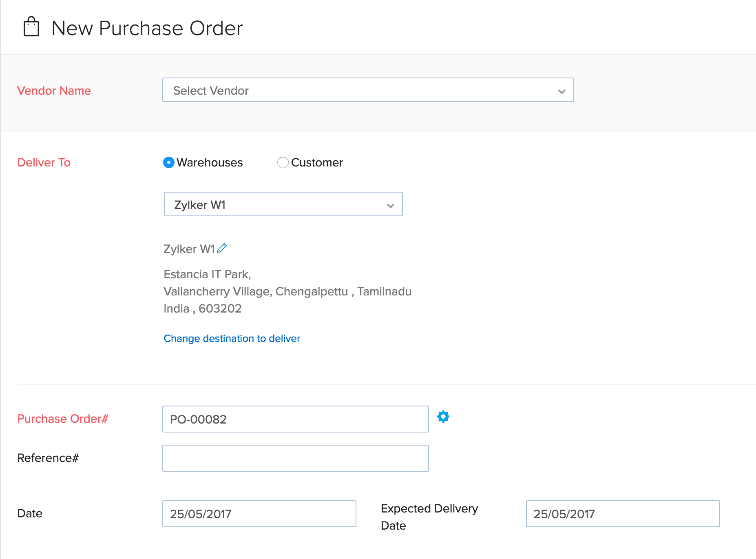
Task: Click the Change destination to deliver link
Action: (x=232, y=338)
